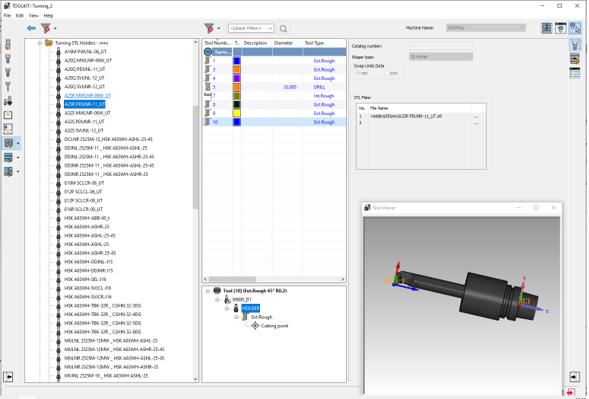The height and width of the screenshot is (399, 589).
Task: Select tool 7 Int.Rough row
Action: [x=275, y=95]
